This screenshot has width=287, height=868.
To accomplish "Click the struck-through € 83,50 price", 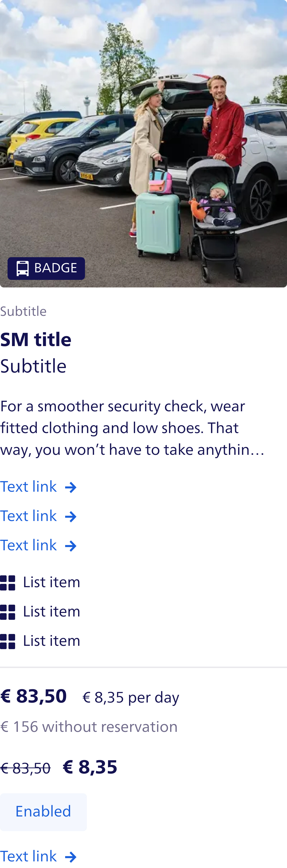I will pos(25,768).
